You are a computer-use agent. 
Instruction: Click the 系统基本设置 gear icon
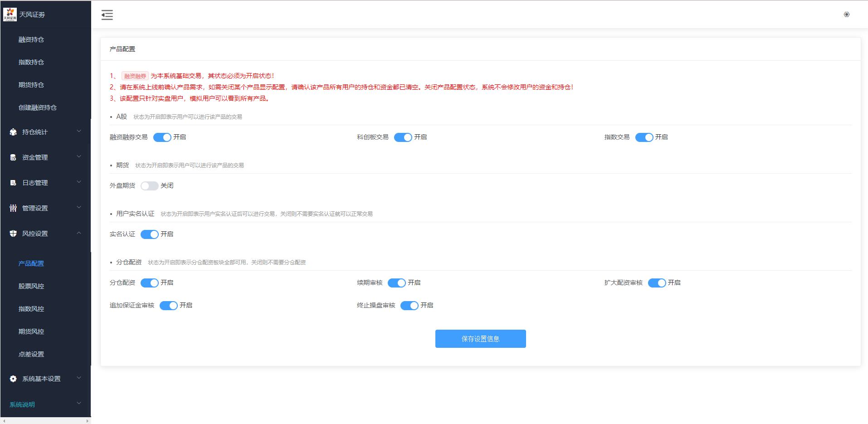pos(12,378)
